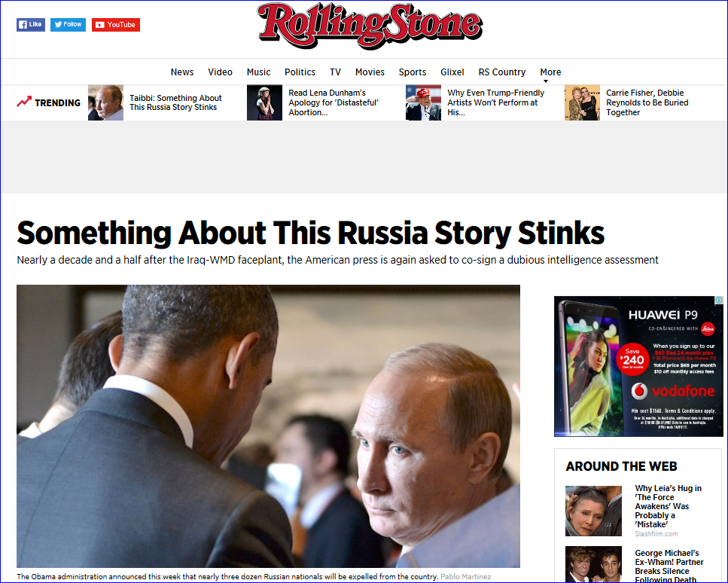Click the Carrie Fisher thumbnail in Around the Web
Screen dimensions: 728x583
593,511
